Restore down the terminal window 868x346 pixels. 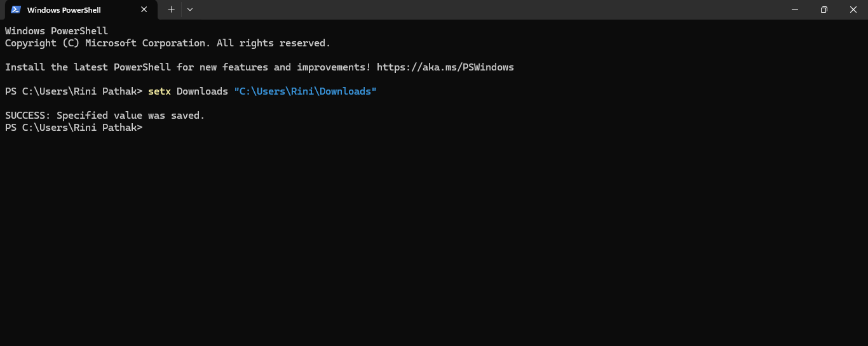(824, 10)
